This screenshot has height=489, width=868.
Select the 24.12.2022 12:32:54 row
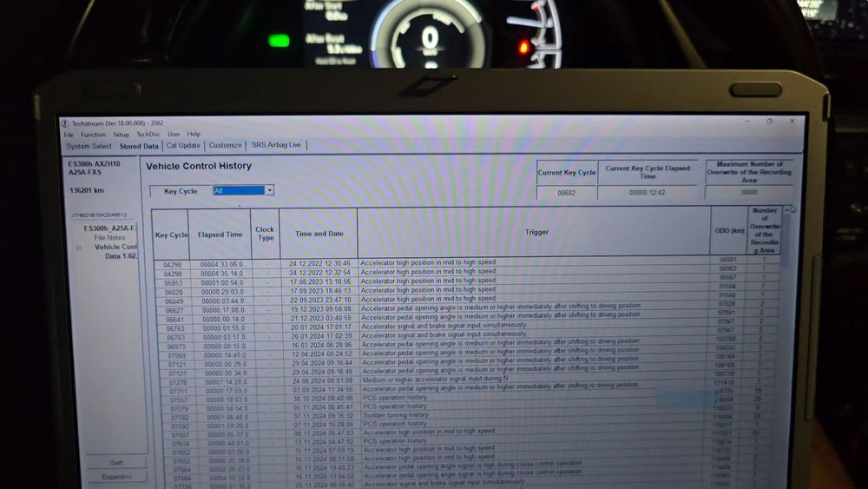tap(467, 273)
